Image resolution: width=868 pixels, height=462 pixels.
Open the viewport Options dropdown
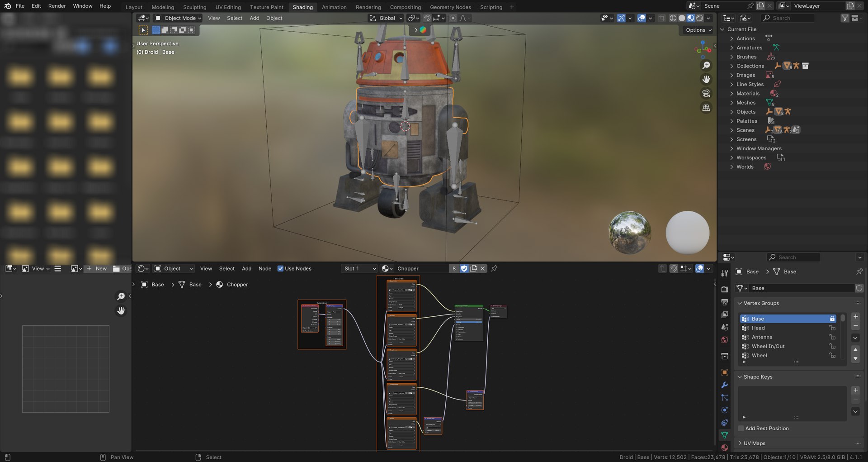(x=698, y=30)
